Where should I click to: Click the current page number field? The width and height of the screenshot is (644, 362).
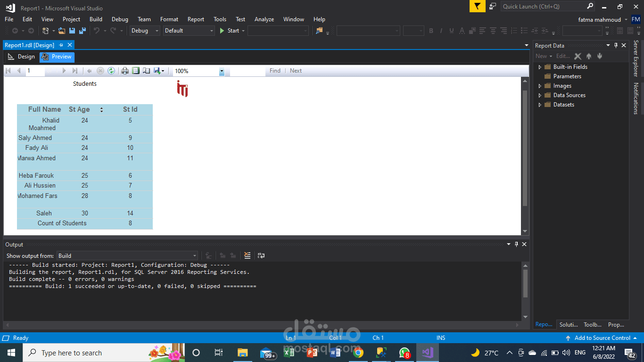pyautogui.click(x=35, y=71)
